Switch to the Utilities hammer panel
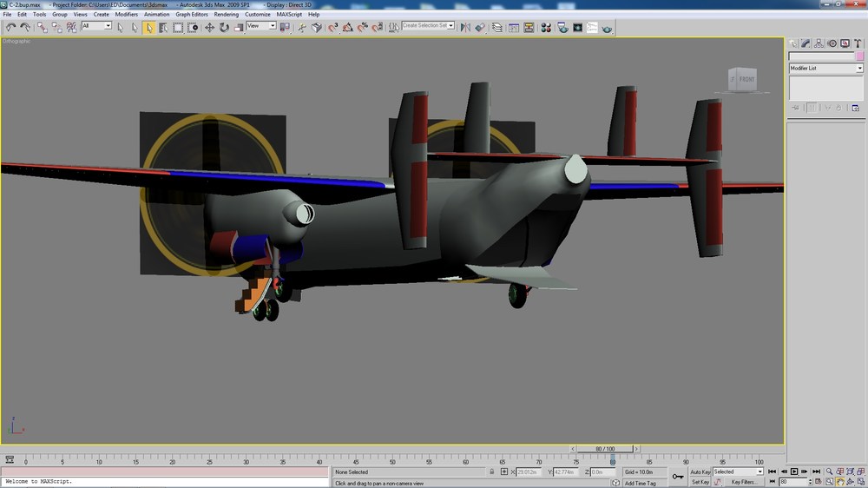 pos(858,43)
